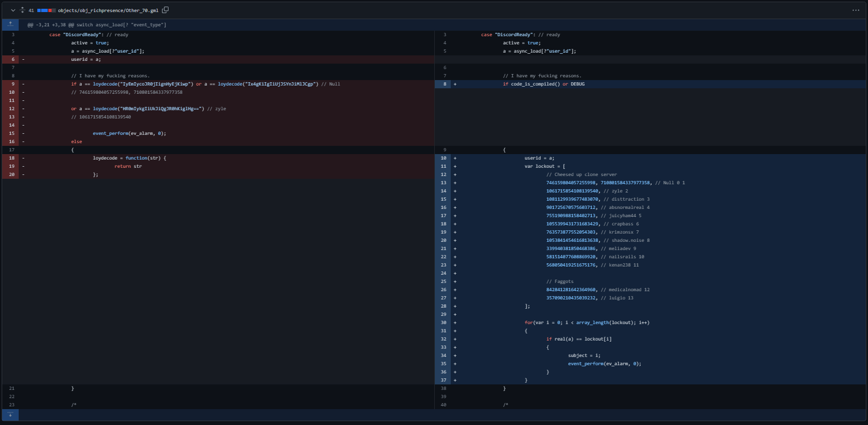The width and height of the screenshot is (868, 425).
Task: Select deleted line number 6 on left
Action: pos(12,59)
